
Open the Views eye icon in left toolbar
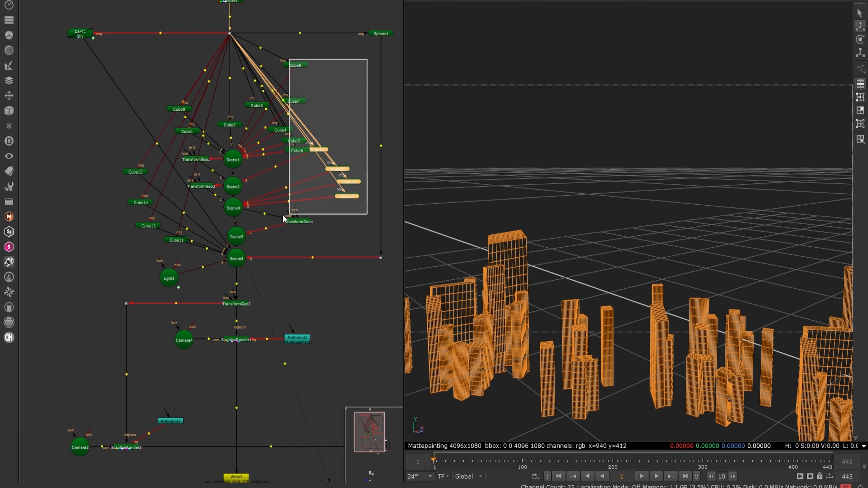point(9,156)
